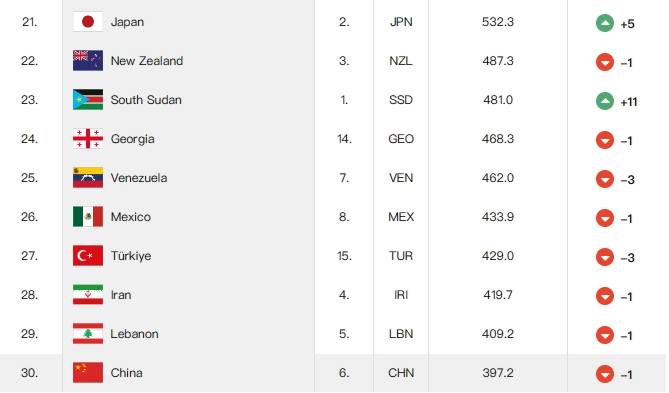Click the Venezuela flag icon
669x393 pixels.
pyautogui.click(x=88, y=178)
